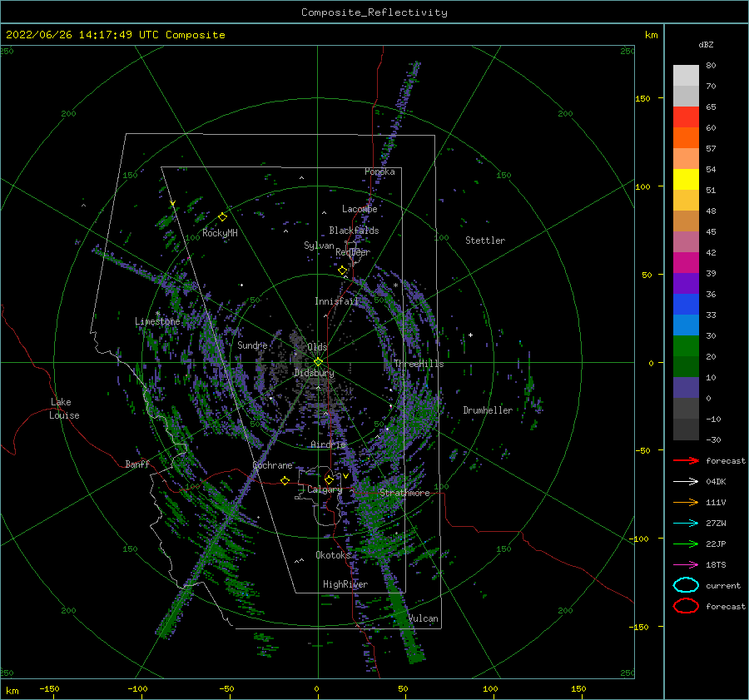This screenshot has width=749, height=700.
Task: Click the Vulcan city label
Action: pyautogui.click(x=424, y=618)
